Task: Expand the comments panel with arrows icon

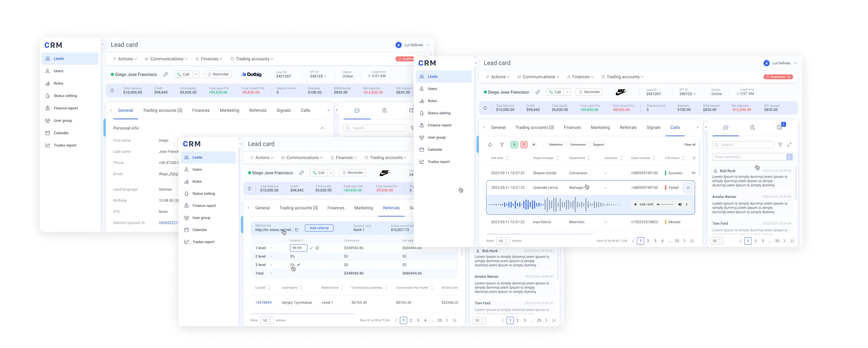Action: pos(789,145)
